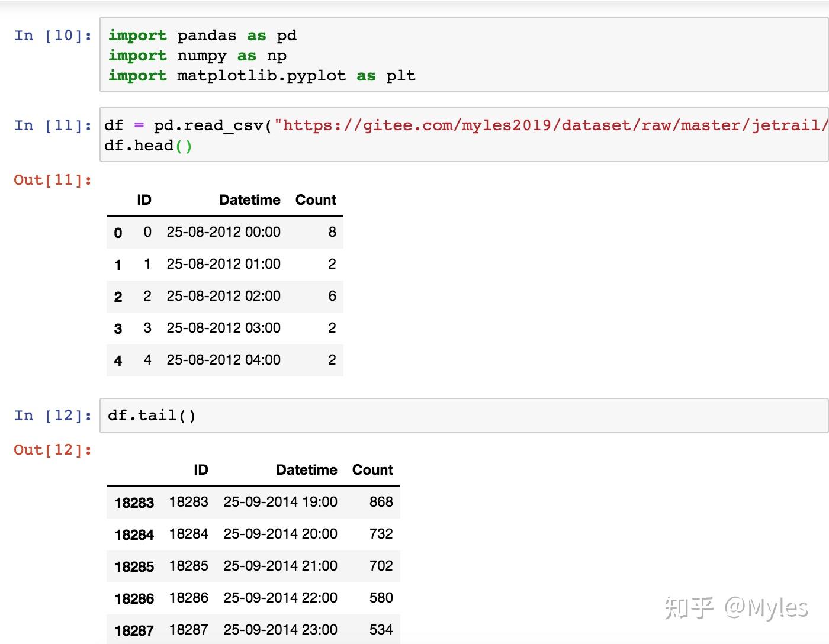The height and width of the screenshot is (644, 829).
Task: Click the In [10] cell prompt
Action: point(52,36)
